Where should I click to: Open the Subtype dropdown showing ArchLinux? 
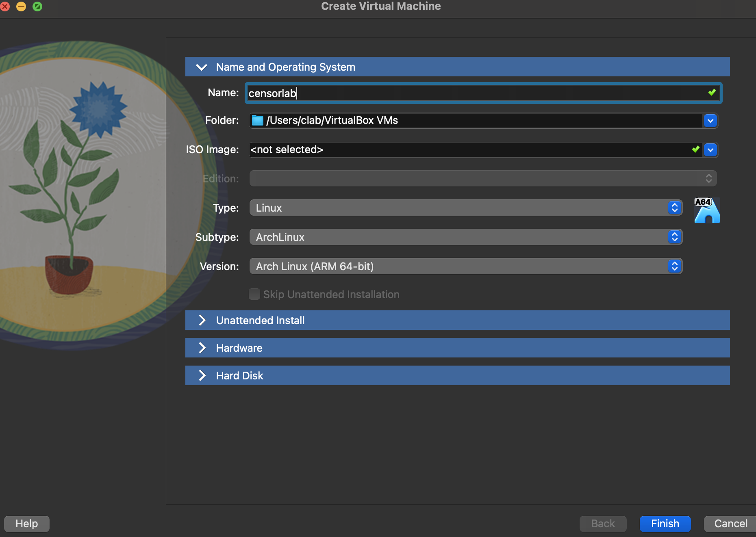(x=465, y=237)
